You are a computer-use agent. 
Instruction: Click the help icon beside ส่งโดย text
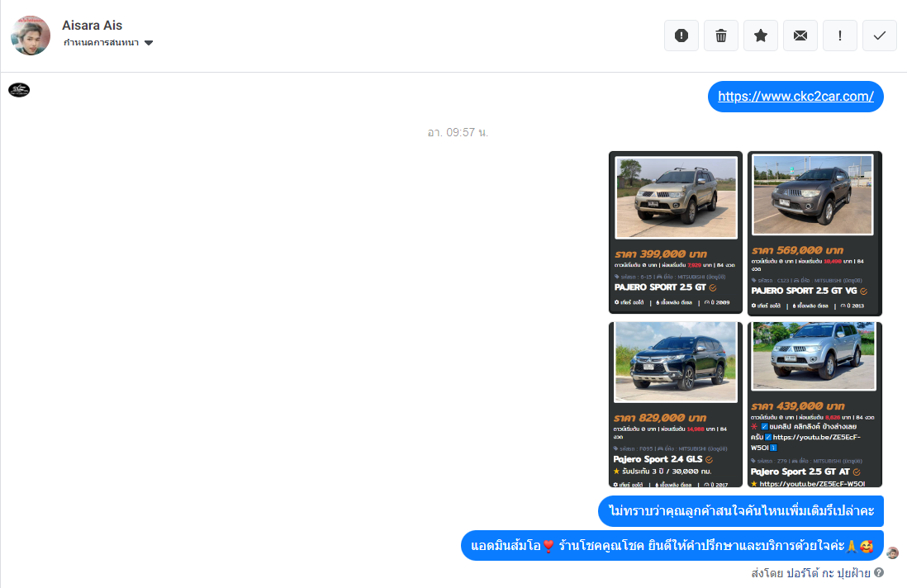click(879, 572)
